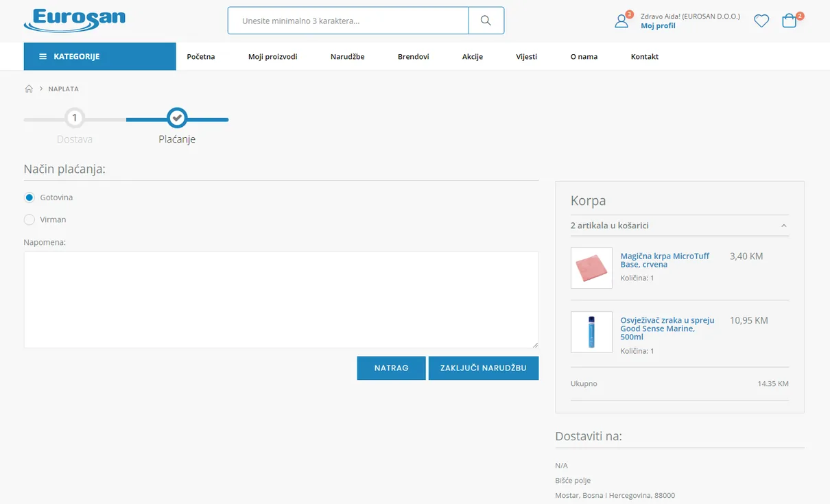Click ZAKLJUČI NARUDŽBU button
Screen dimensions: 830x504
coord(484,368)
